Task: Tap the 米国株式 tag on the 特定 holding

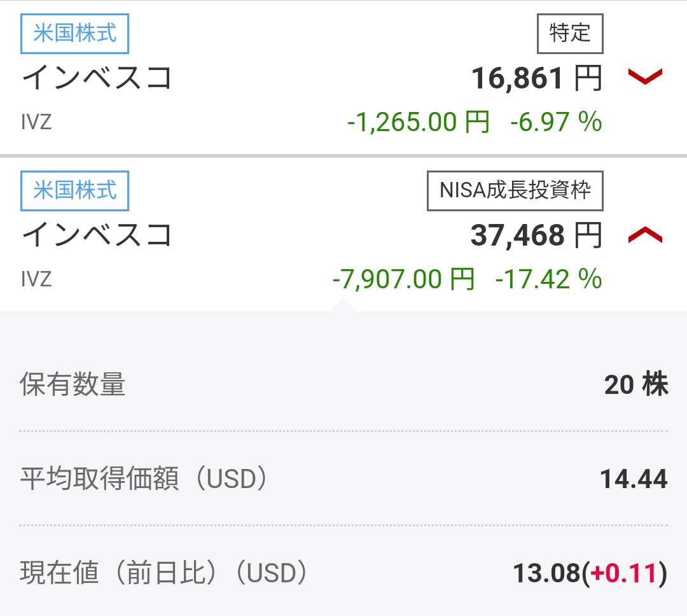Action: [74, 34]
